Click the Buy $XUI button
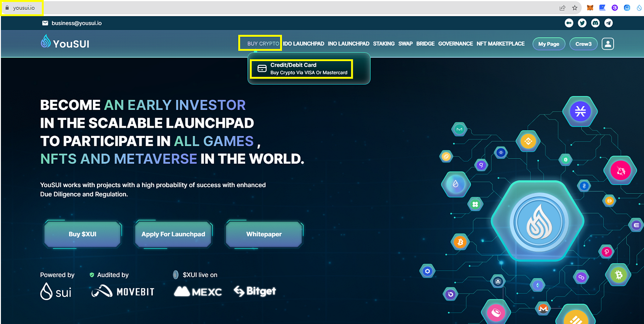 pyautogui.click(x=82, y=234)
